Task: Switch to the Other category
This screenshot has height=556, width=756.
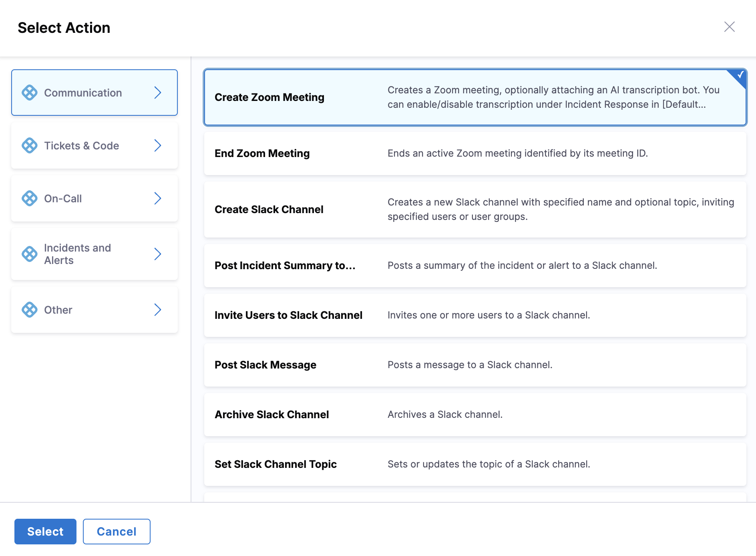Action: [94, 310]
